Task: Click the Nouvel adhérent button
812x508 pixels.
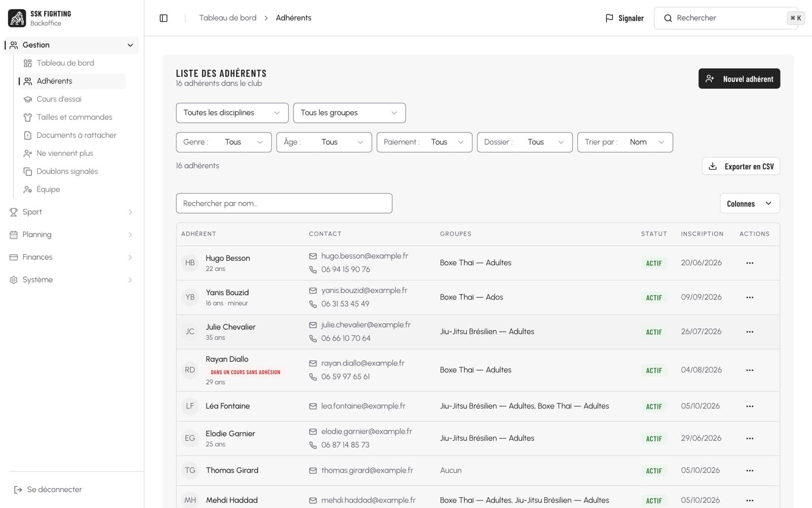Action: (739, 79)
